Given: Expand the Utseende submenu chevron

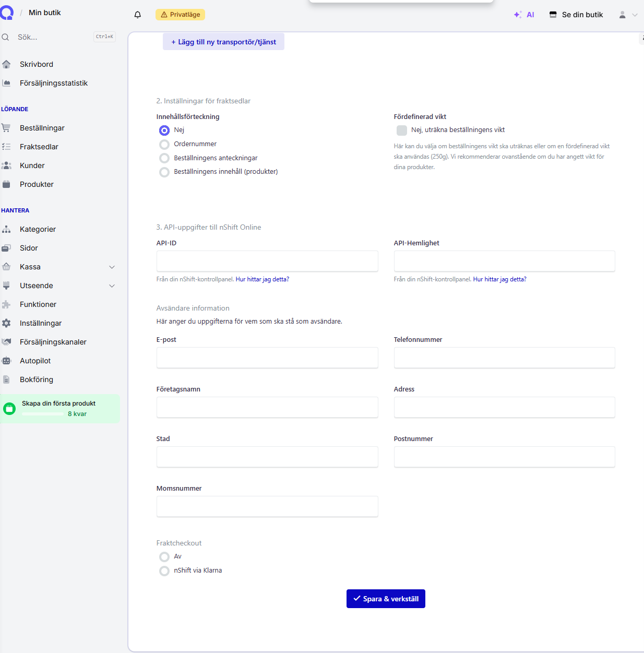Looking at the screenshot, I should click(112, 286).
